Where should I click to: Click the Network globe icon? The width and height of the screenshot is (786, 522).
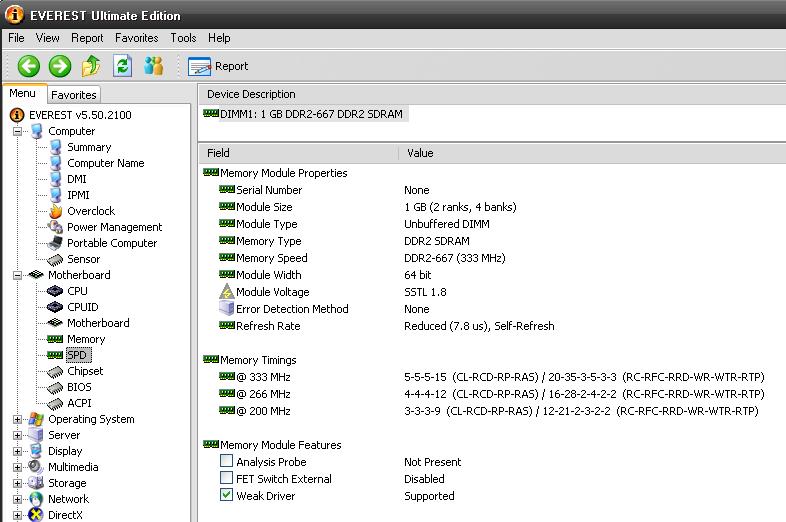click(36, 499)
